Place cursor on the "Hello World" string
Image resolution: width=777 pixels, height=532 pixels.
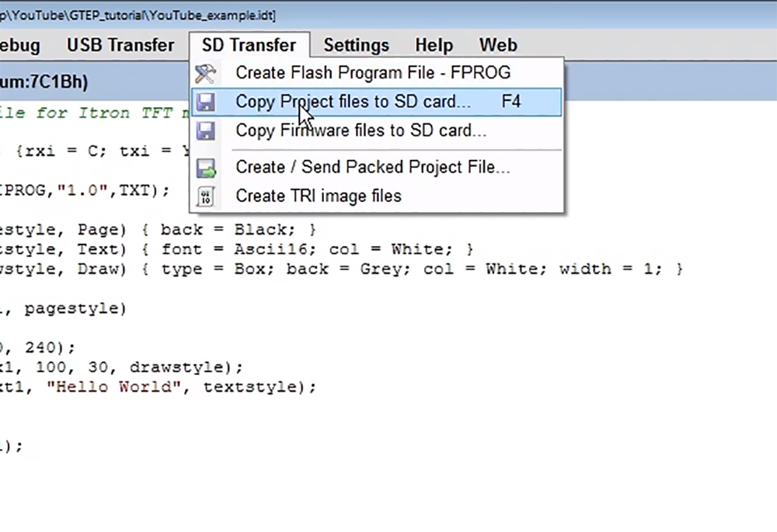click(x=117, y=387)
